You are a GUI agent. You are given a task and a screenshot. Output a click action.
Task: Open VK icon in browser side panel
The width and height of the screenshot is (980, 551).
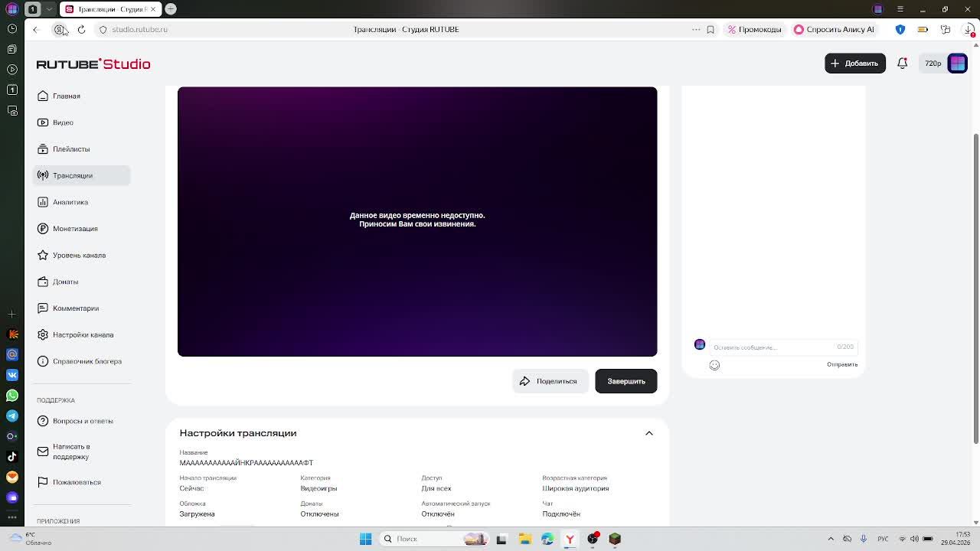point(12,375)
